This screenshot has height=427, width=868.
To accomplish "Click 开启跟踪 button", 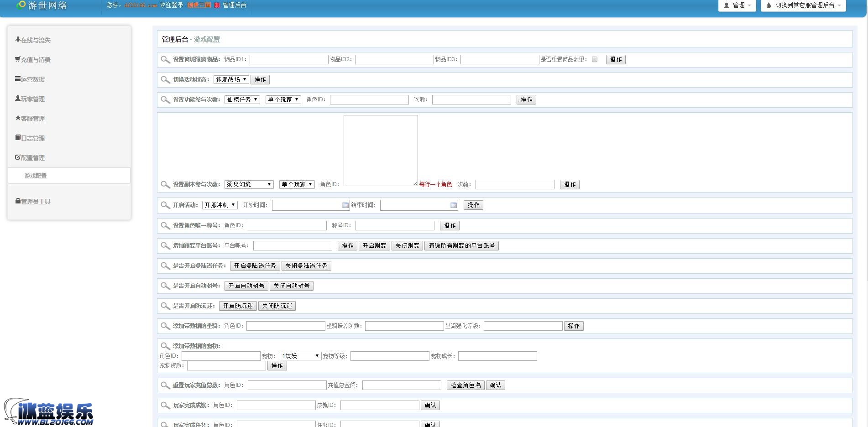I will coord(374,245).
